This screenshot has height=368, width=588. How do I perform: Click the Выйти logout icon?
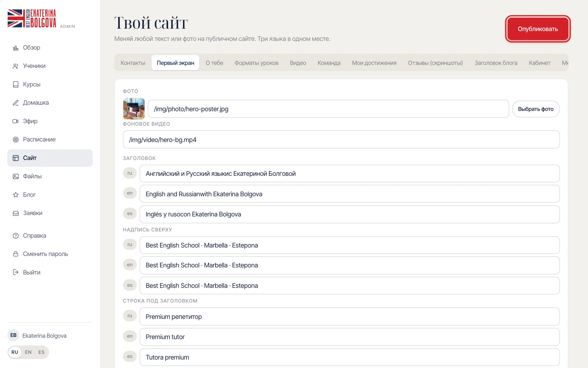[x=16, y=272]
